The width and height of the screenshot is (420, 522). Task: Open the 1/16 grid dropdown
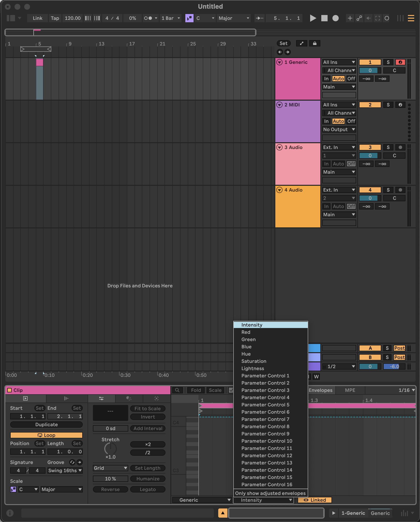point(406,390)
